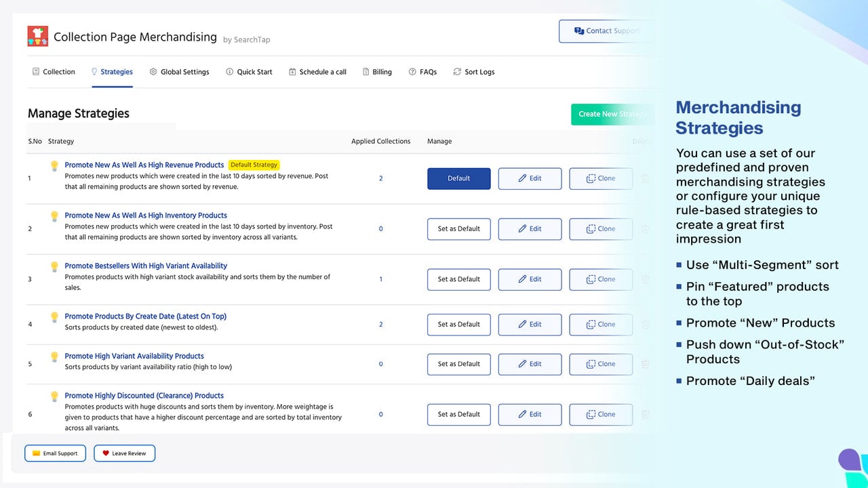868x488 pixels.
Task: Open the FAQs tab
Action: [422, 72]
